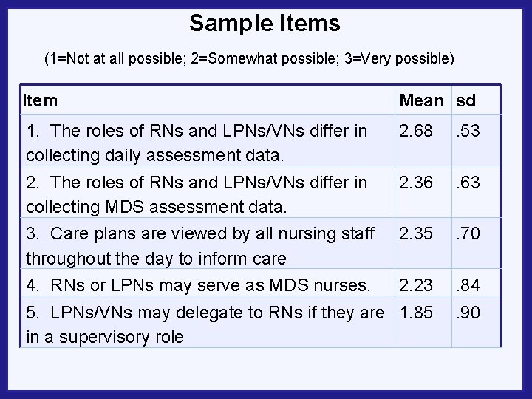Click item 3 about care plans viewed
532x399 pixels.
point(198,245)
